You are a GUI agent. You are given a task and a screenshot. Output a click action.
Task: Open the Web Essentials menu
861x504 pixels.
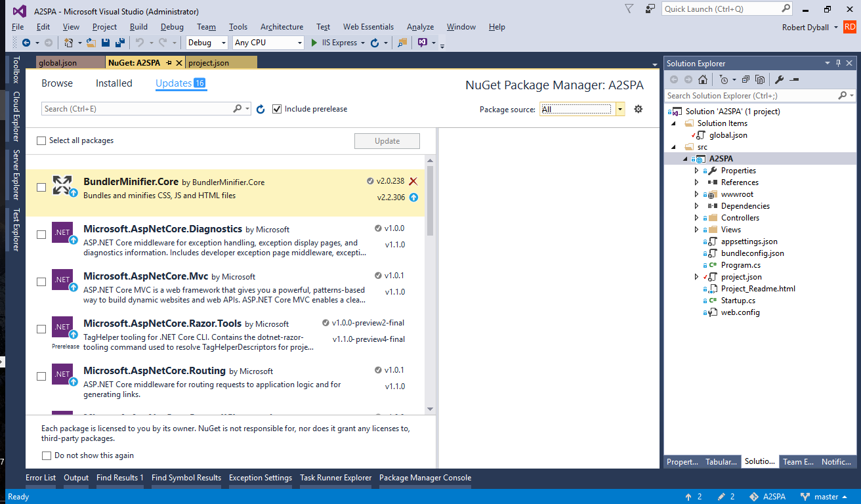pos(368,27)
